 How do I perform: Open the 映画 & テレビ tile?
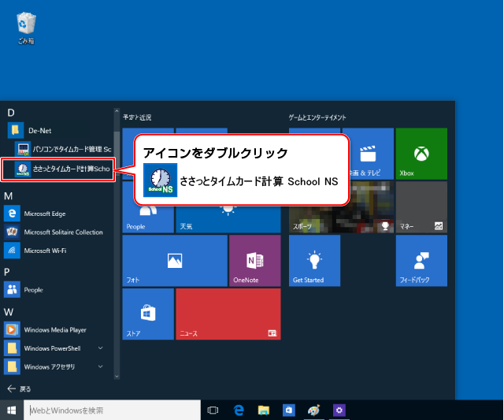[371, 154]
